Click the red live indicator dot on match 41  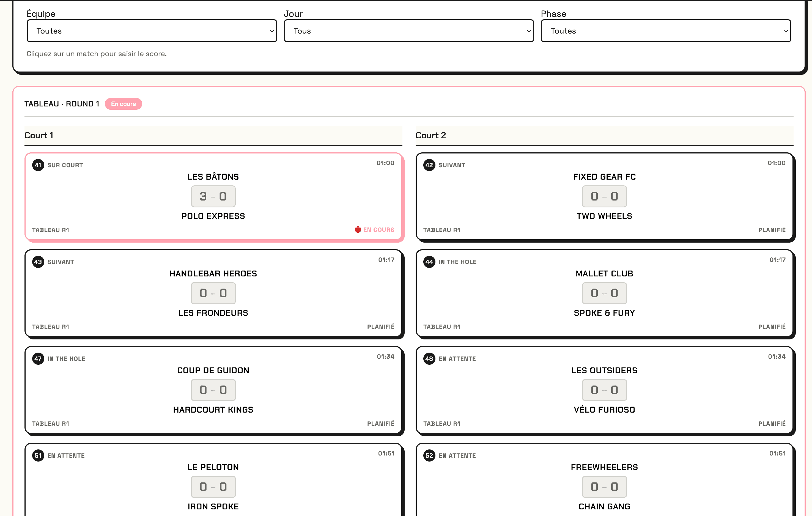(357, 229)
